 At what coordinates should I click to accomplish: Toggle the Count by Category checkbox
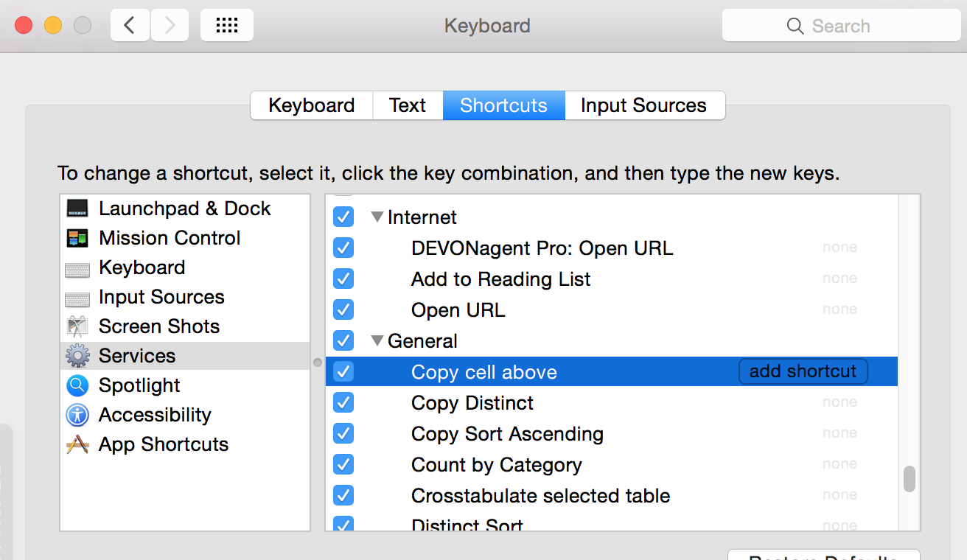(343, 465)
